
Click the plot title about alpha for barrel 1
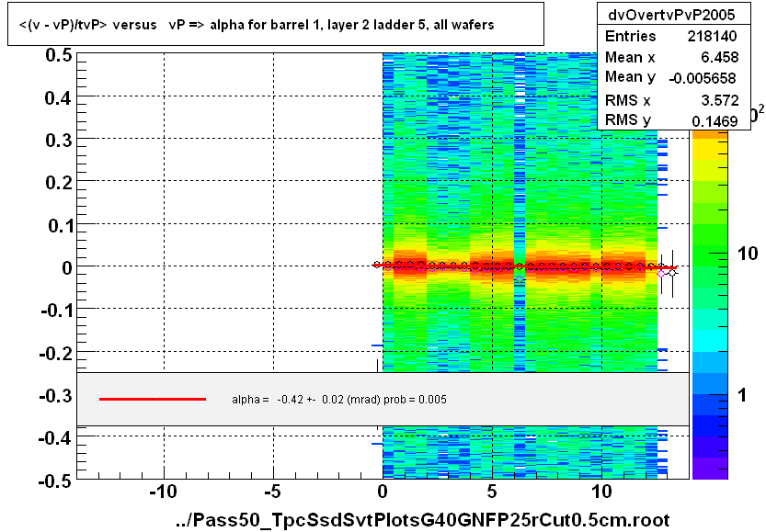pyautogui.click(x=257, y=25)
